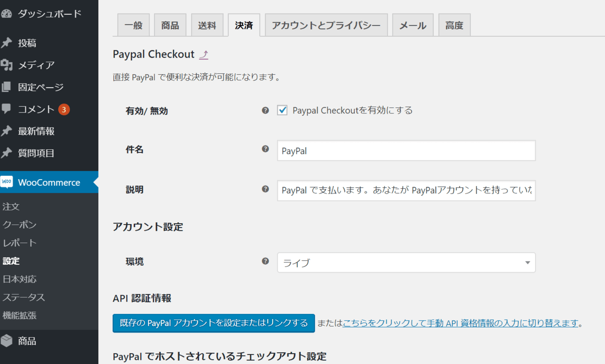Click the アカウント設定 heading
605x364 pixels.
coord(148,226)
